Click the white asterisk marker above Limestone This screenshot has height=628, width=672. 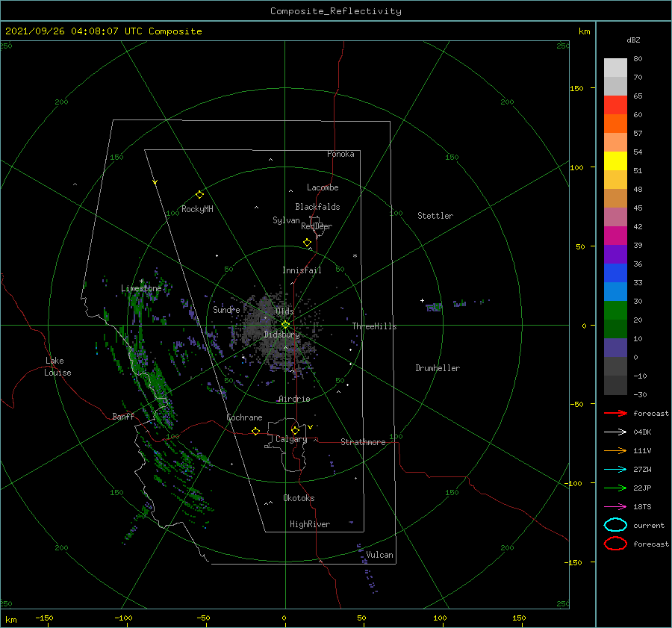point(141,282)
